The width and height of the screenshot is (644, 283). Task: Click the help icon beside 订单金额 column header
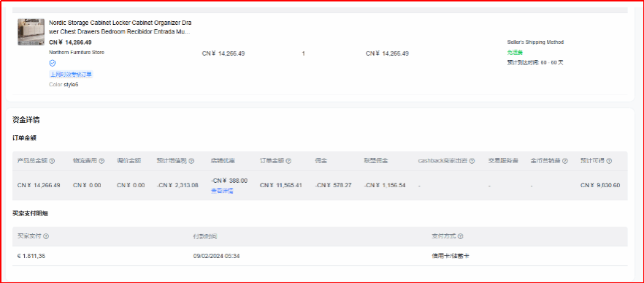point(288,161)
